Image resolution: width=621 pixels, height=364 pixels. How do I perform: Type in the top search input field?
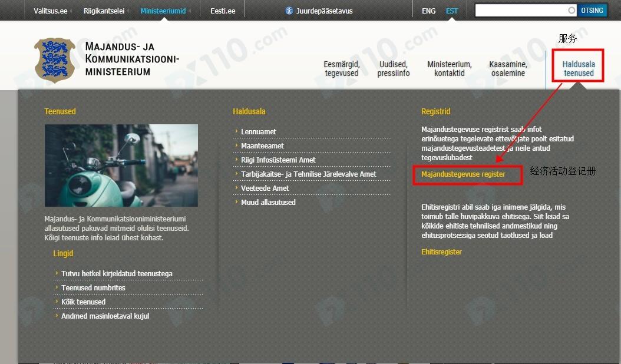click(x=521, y=11)
